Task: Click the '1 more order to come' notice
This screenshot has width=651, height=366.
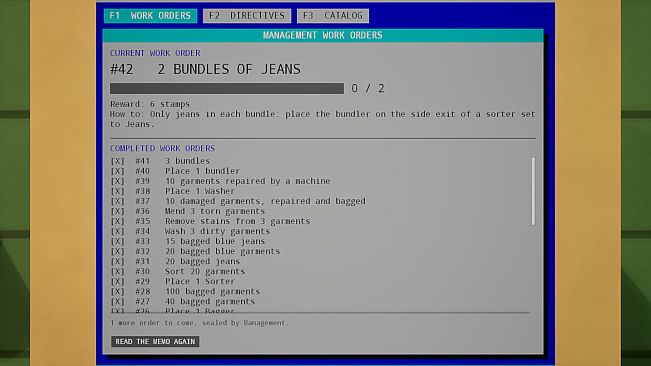Action: click(x=199, y=323)
